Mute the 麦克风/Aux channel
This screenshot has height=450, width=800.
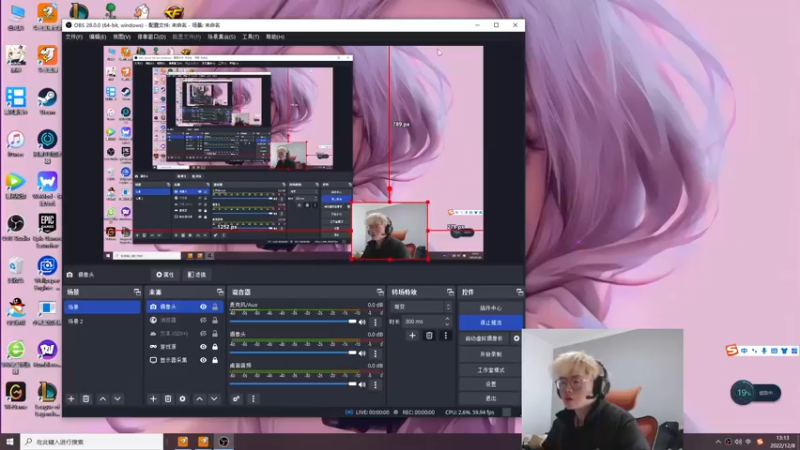[x=362, y=322]
